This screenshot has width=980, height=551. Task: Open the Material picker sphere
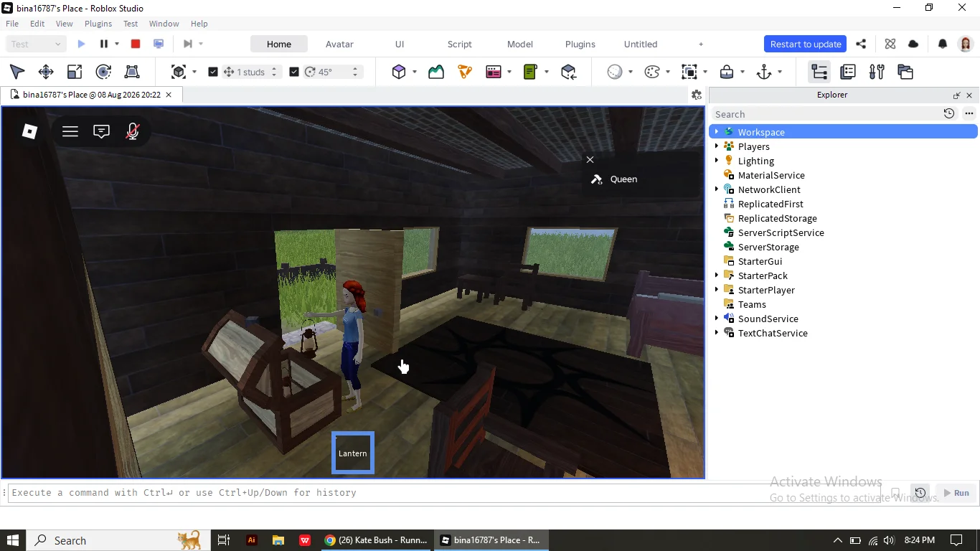point(615,72)
